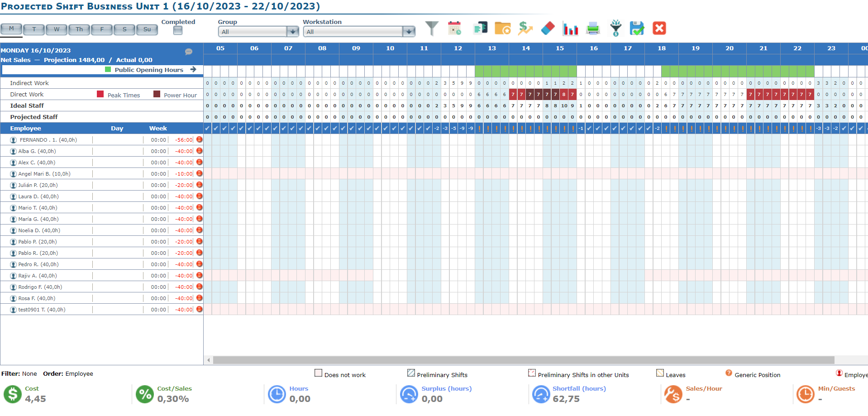Image resolution: width=868 pixels, height=416 pixels.
Task: Click the printer icon
Action: pyautogui.click(x=593, y=29)
